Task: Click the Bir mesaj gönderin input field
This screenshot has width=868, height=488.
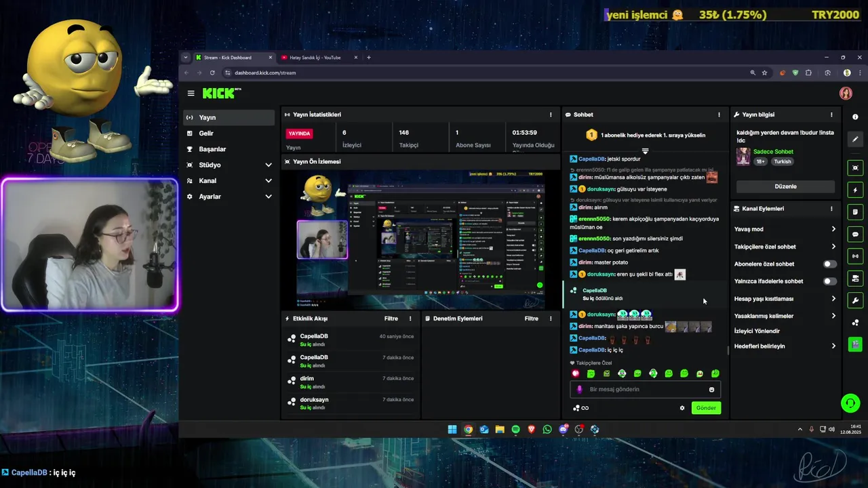Action: [644, 390]
